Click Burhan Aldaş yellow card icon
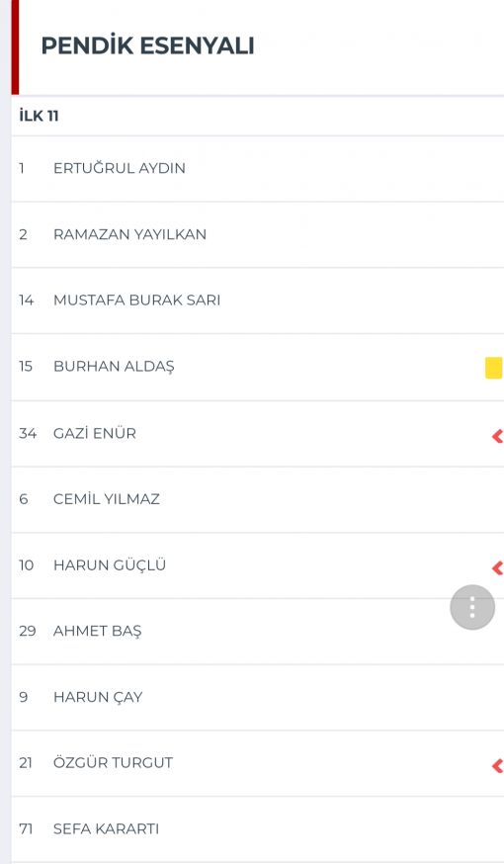Image resolution: width=504 pixels, height=864 pixels. [x=493, y=368]
